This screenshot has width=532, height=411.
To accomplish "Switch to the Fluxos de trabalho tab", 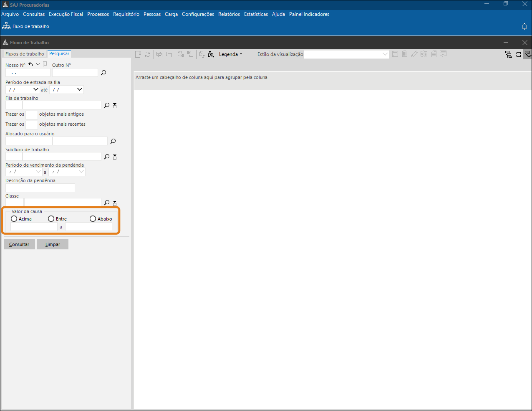I will (25, 54).
